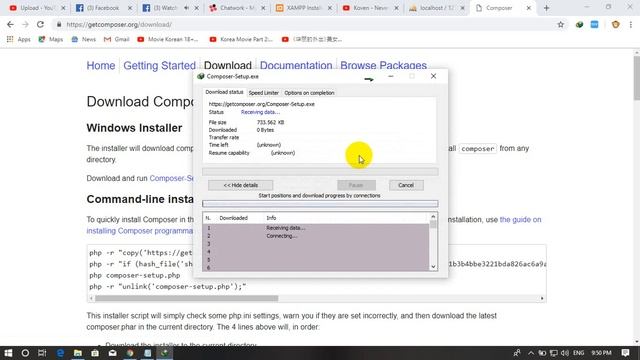Switch to the Download status tab
This screenshot has width=640, height=360.
point(224,92)
